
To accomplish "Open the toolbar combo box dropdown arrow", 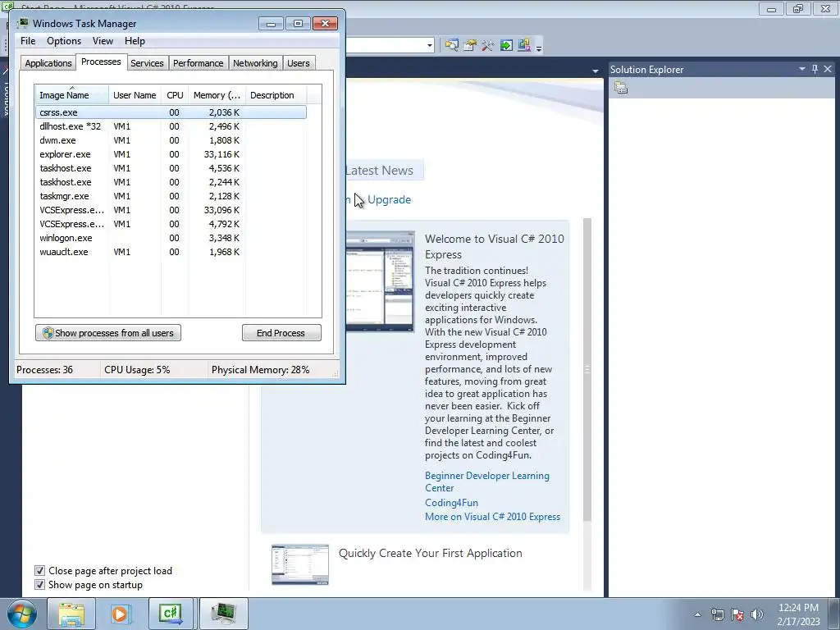I will pyautogui.click(x=430, y=46).
